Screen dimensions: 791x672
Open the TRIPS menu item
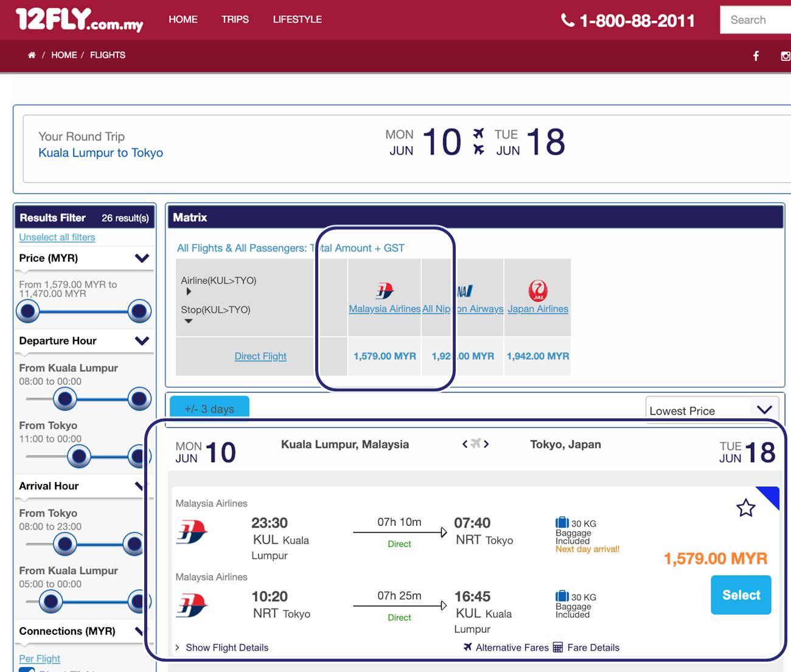pyautogui.click(x=235, y=19)
